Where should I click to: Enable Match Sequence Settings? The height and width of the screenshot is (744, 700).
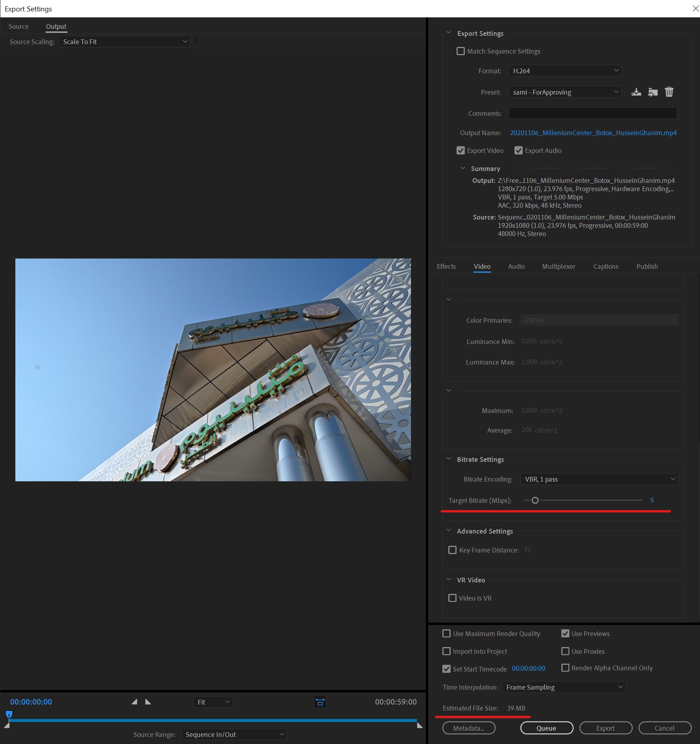460,51
